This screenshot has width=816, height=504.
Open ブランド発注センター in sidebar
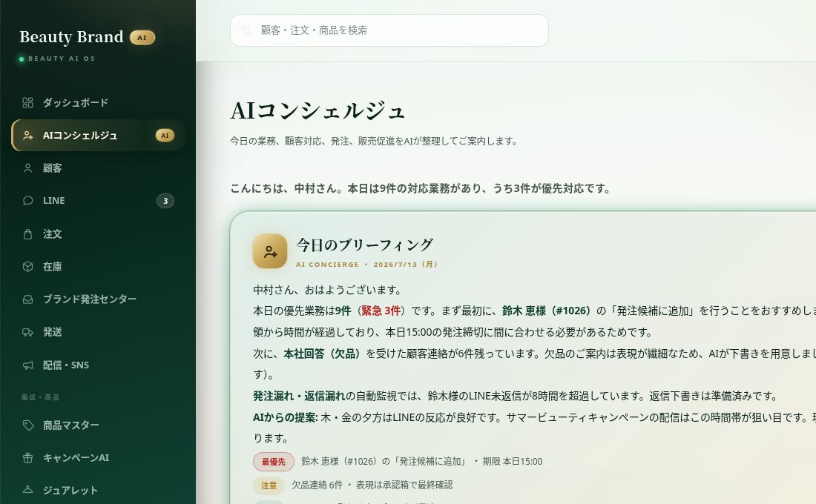pyautogui.click(x=98, y=299)
